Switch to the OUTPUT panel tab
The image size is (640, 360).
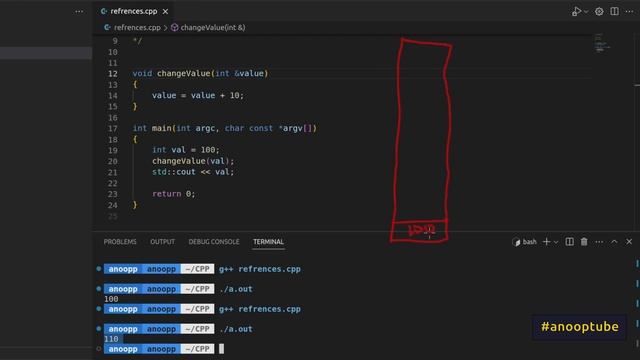coord(162,242)
